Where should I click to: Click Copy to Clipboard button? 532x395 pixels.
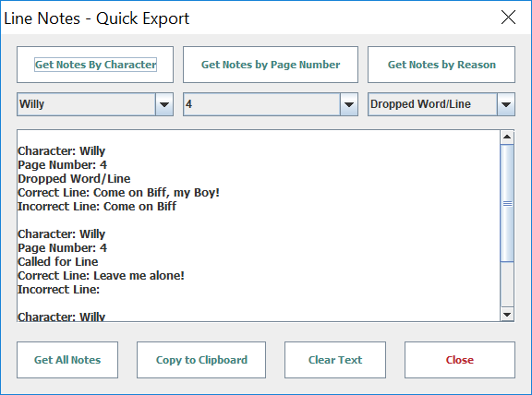(x=201, y=360)
